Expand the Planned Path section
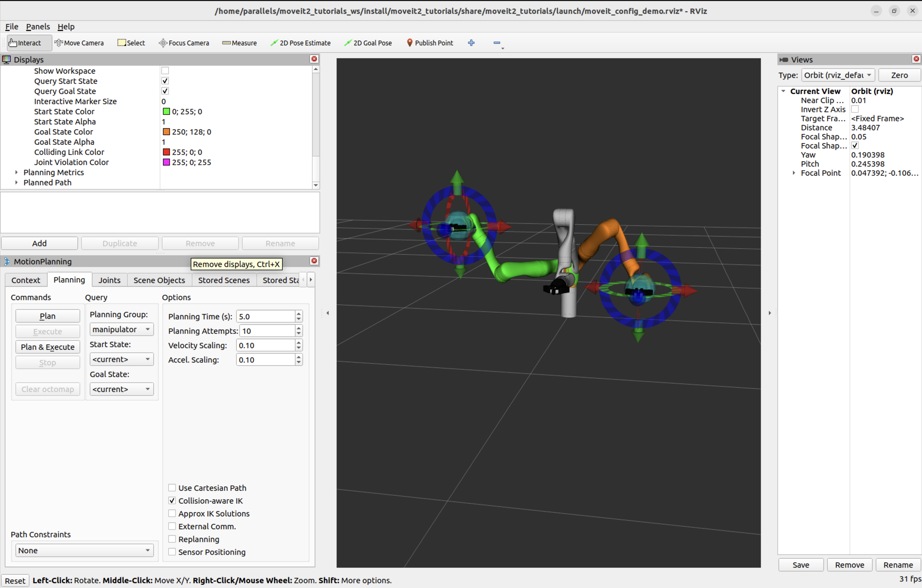Screen dimensions: 922x588 point(15,182)
